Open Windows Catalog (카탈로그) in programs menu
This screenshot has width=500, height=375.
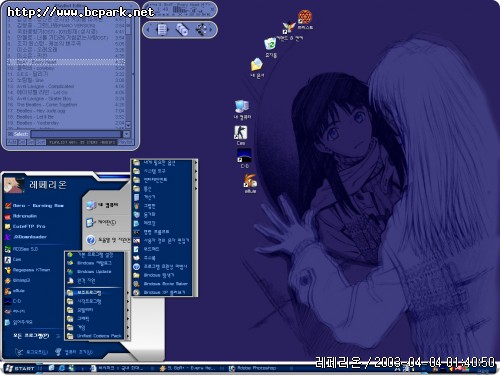click(x=89, y=263)
